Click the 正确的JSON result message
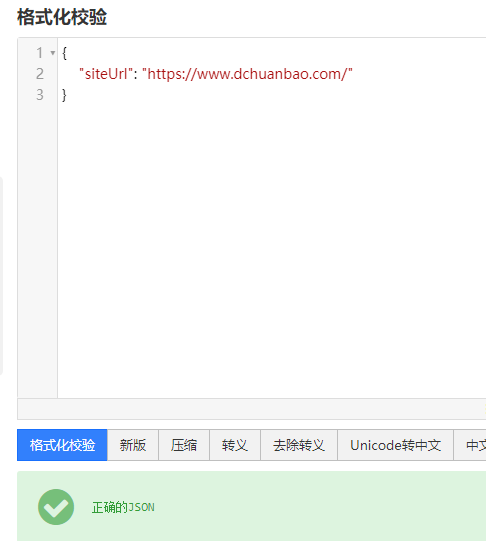 123,508
